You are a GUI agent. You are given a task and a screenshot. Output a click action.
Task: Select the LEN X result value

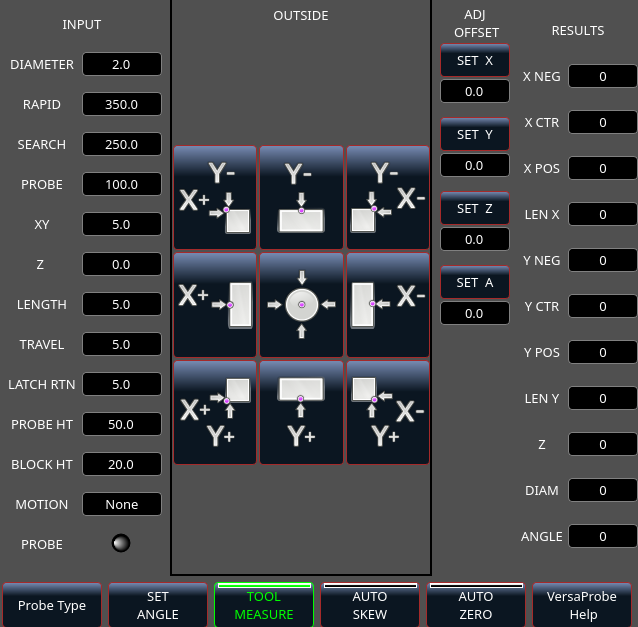pos(603,214)
